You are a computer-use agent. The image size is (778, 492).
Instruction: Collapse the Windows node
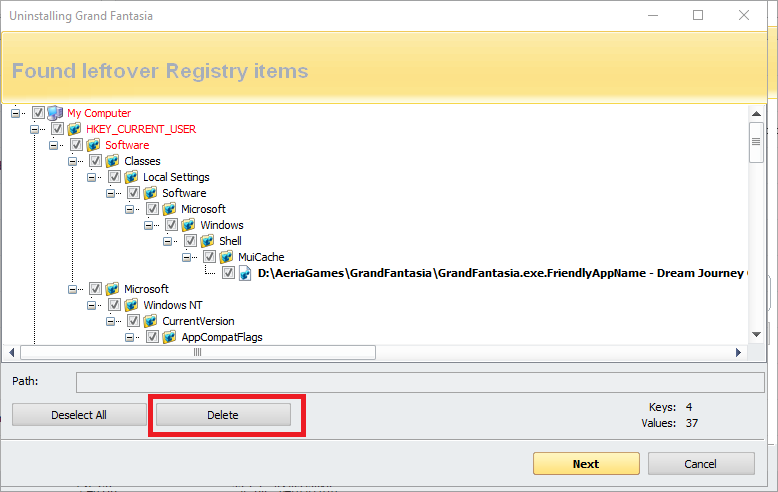click(148, 225)
